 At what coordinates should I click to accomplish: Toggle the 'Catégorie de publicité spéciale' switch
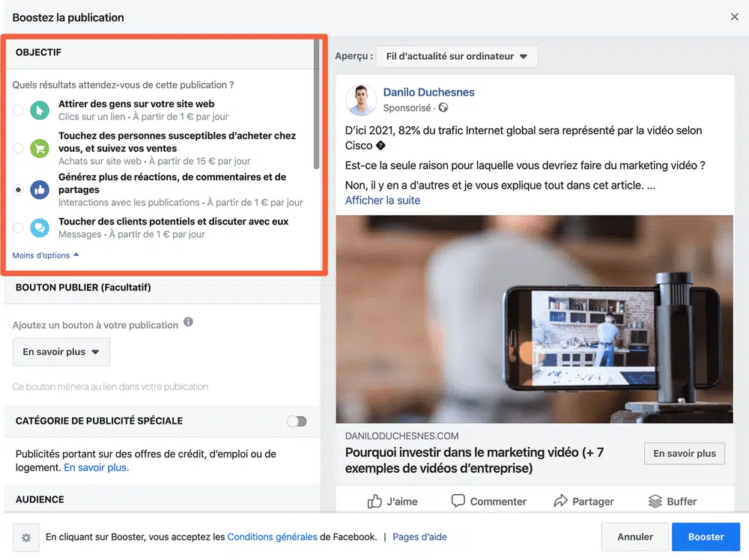pos(297,421)
